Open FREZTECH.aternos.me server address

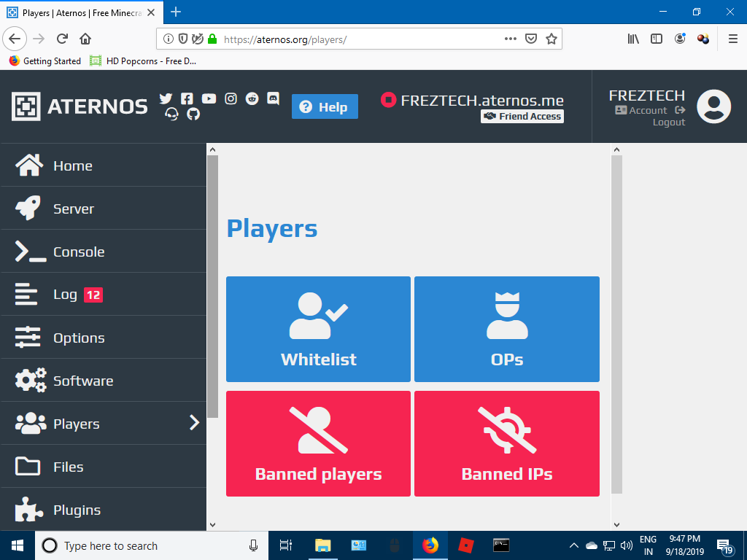point(482,101)
